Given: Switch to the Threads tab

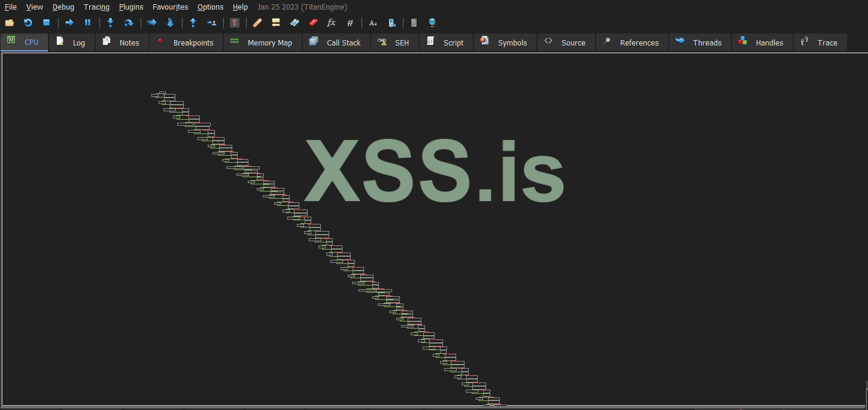Looking at the screenshot, I should 700,42.
